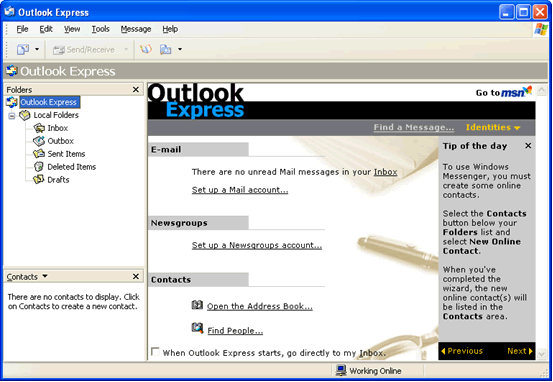
Task: Click the Working Online status icon
Action: coord(341,371)
